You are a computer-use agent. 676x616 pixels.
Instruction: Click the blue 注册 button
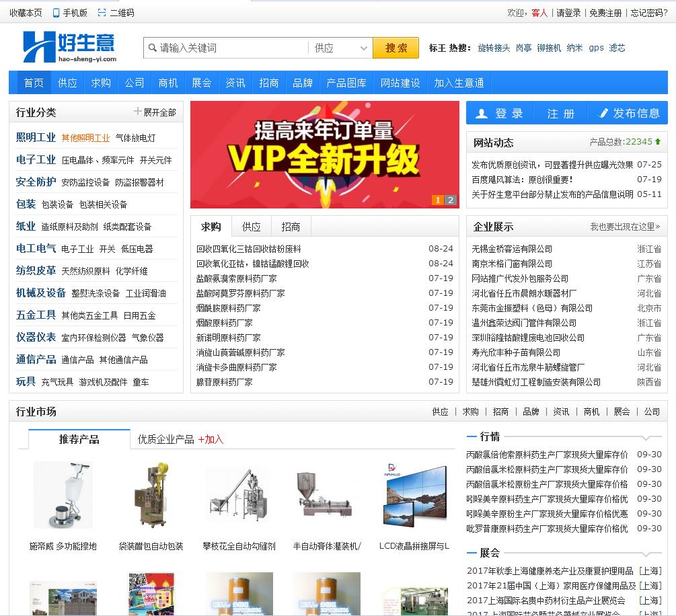(x=560, y=114)
